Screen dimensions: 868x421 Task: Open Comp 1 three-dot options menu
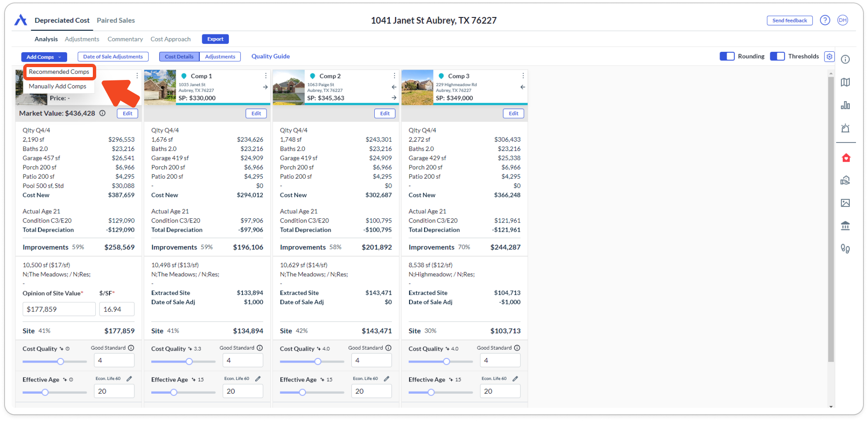(266, 76)
